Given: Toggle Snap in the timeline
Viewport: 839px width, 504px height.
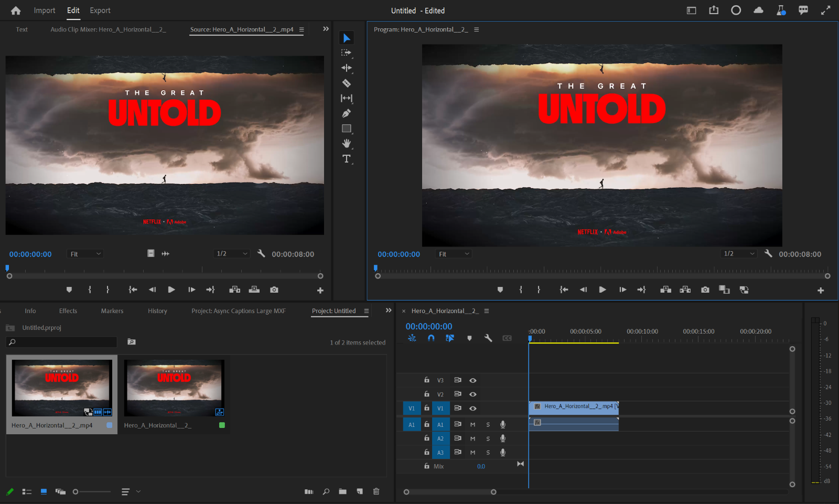Looking at the screenshot, I should [x=431, y=338].
